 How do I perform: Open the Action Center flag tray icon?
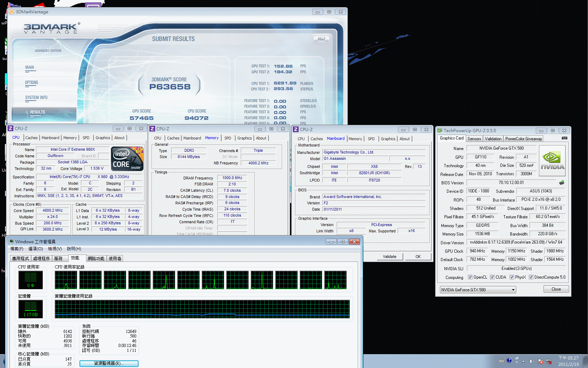tap(540, 361)
